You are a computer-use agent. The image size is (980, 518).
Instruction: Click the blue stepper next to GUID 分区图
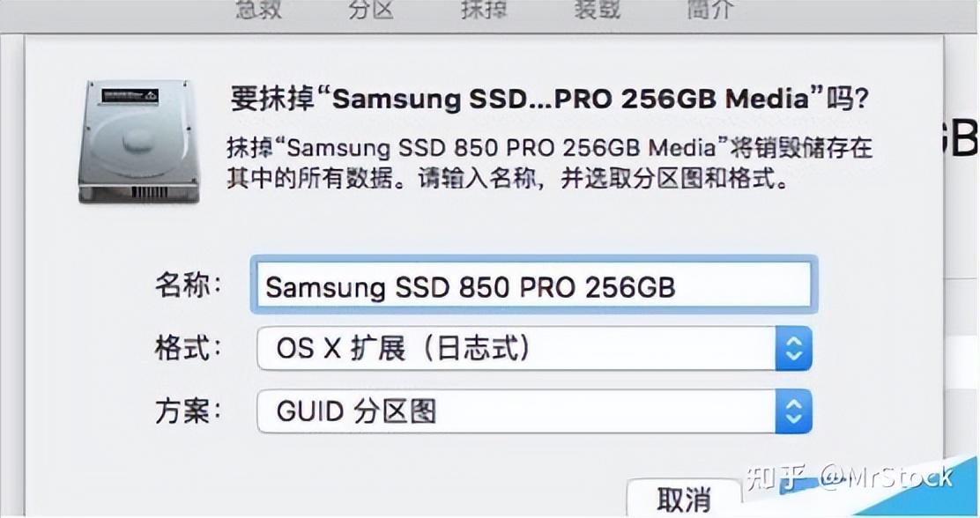(791, 411)
